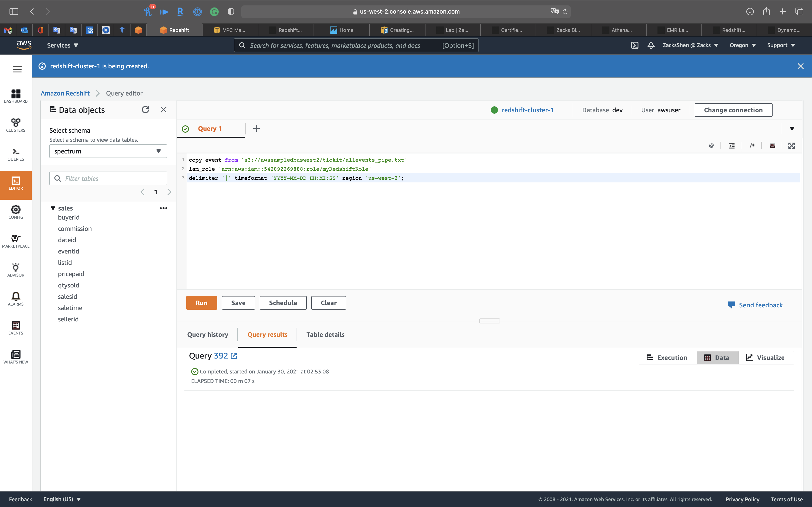Refresh the Data objects panel

click(x=145, y=110)
